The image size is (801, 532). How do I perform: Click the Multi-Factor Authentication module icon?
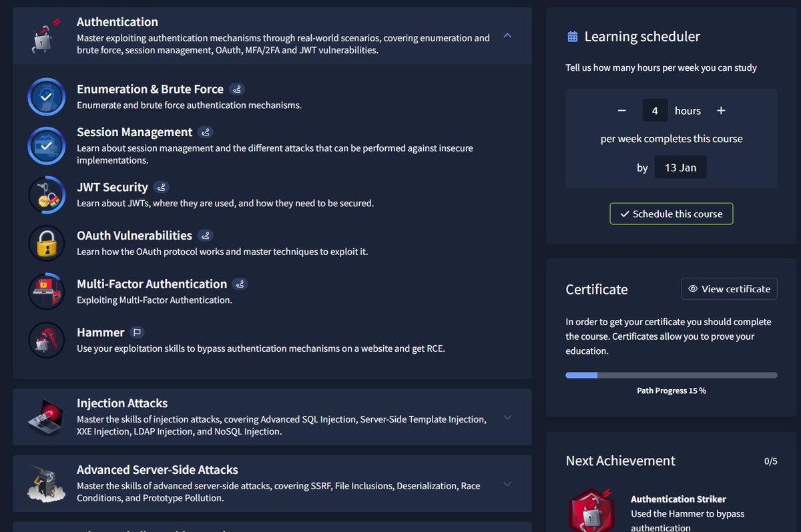(45, 292)
